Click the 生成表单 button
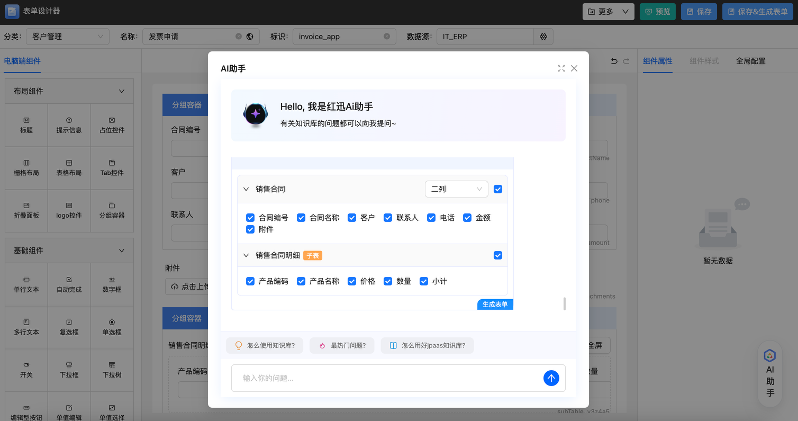798x421 pixels. [x=495, y=304]
